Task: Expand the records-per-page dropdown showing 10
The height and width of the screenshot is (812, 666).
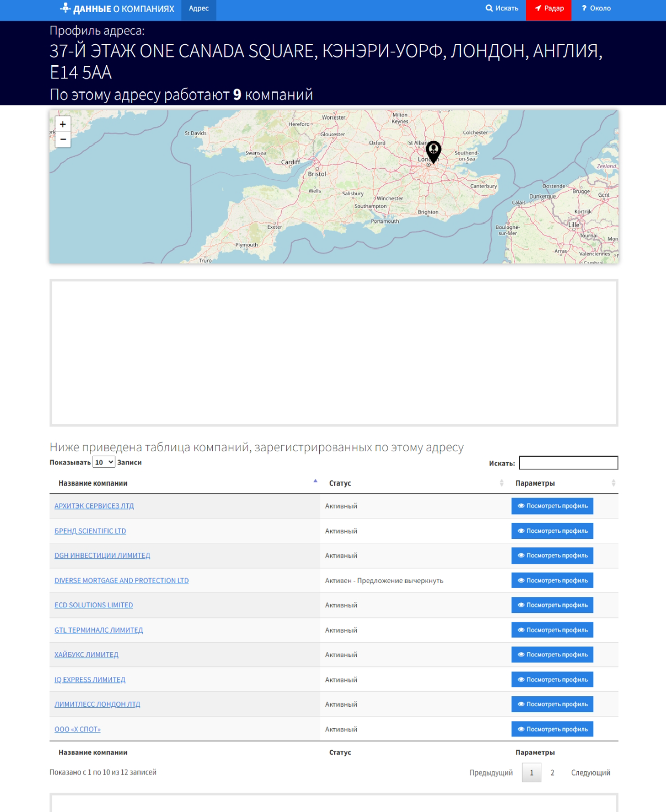Action: [x=104, y=462]
